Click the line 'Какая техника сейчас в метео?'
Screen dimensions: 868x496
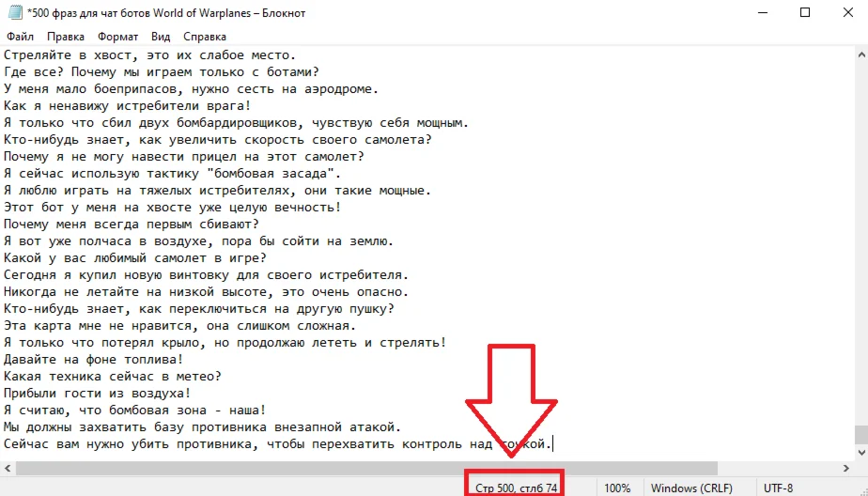(113, 377)
